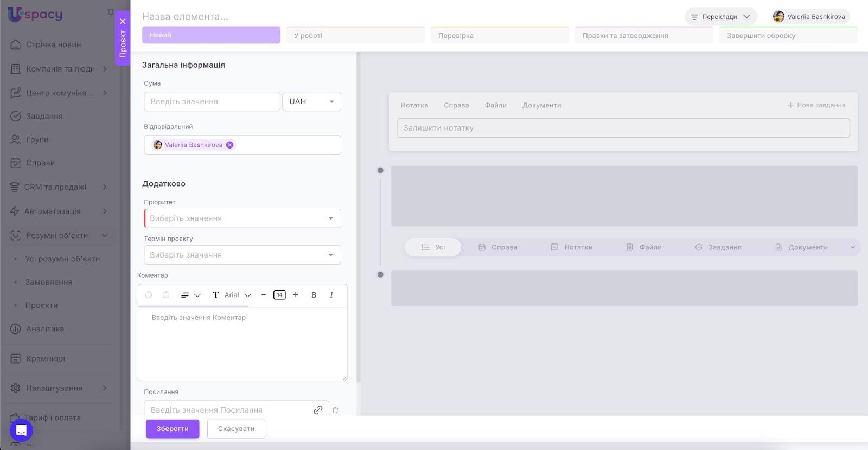Click the trash icon next to Посилання

335,410
